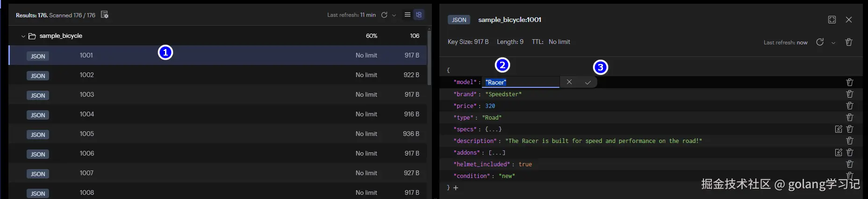This screenshot has height=199, width=868.
Task: Click the JSON badge of key 1004
Action: [x=38, y=115]
